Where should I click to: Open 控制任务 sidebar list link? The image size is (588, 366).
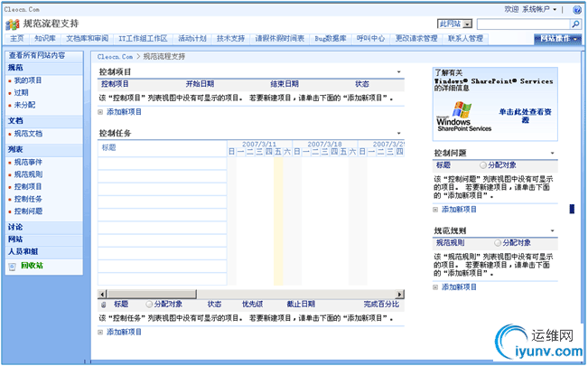pyautogui.click(x=28, y=199)
